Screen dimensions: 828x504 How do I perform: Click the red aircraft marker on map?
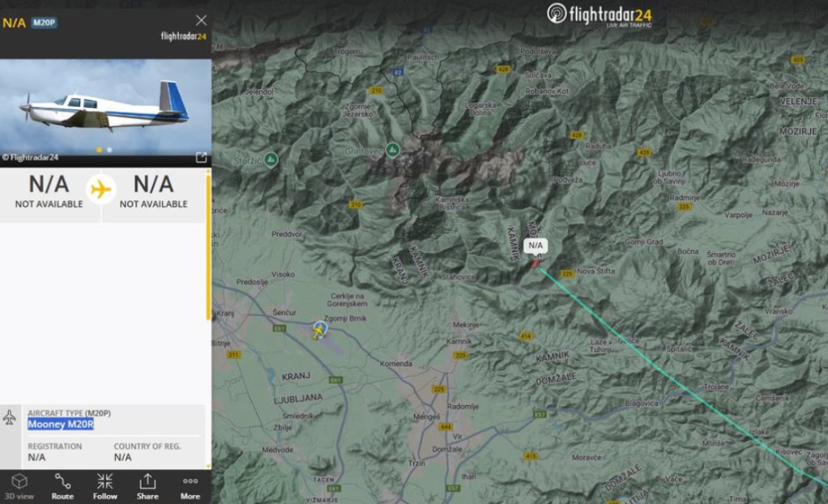click(536, 263)
